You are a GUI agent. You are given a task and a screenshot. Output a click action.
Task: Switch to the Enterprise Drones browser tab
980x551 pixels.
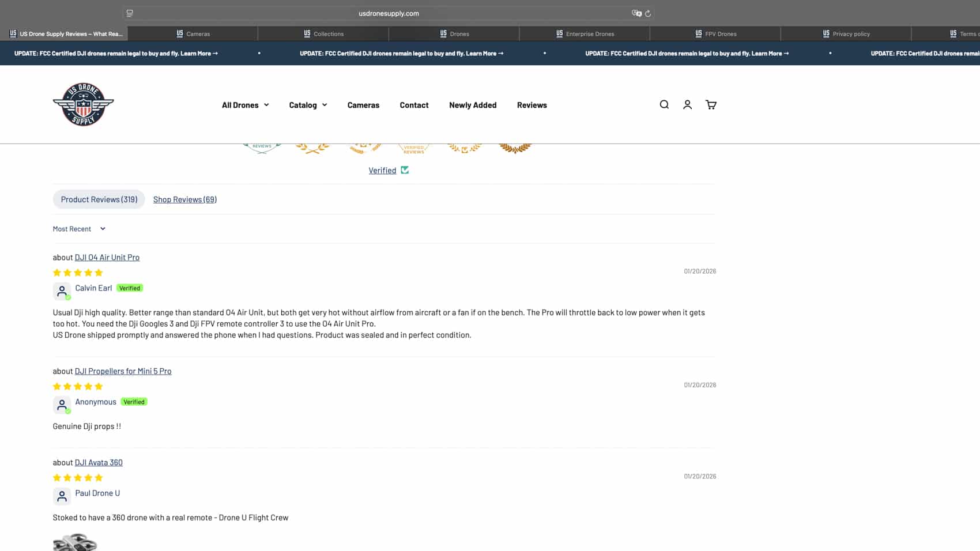click(585, 34)
